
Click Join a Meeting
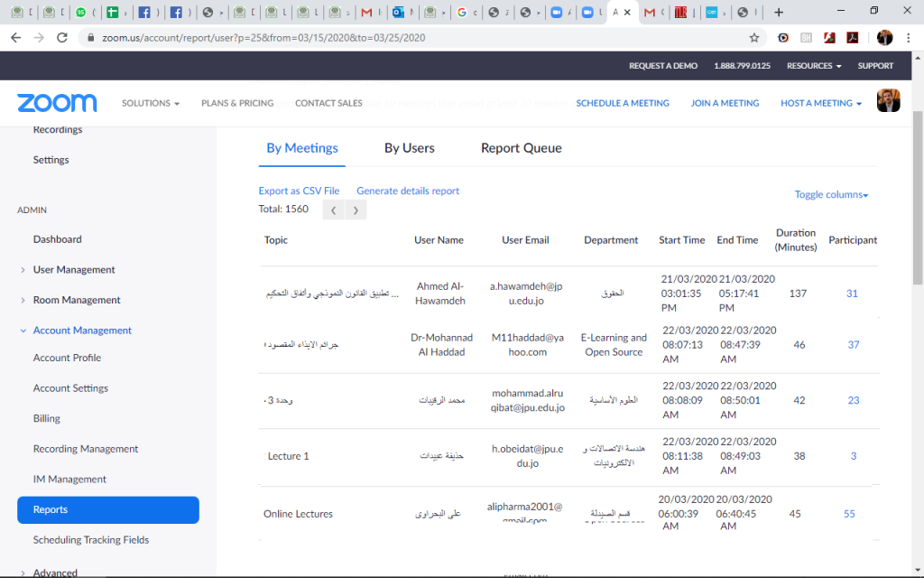click(725, 103)
